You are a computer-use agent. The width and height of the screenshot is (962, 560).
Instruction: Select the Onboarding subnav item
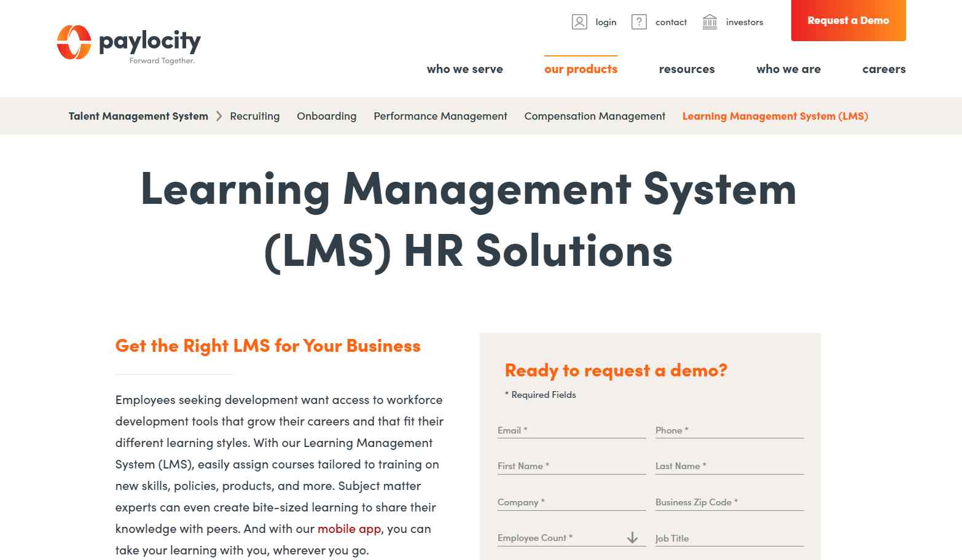[x=327, y=116]
